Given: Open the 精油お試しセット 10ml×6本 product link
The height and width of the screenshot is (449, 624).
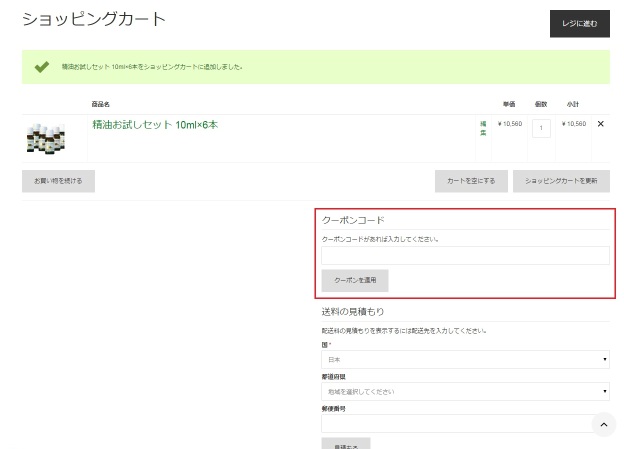Looking at the screenshot, I should point(155,125).
